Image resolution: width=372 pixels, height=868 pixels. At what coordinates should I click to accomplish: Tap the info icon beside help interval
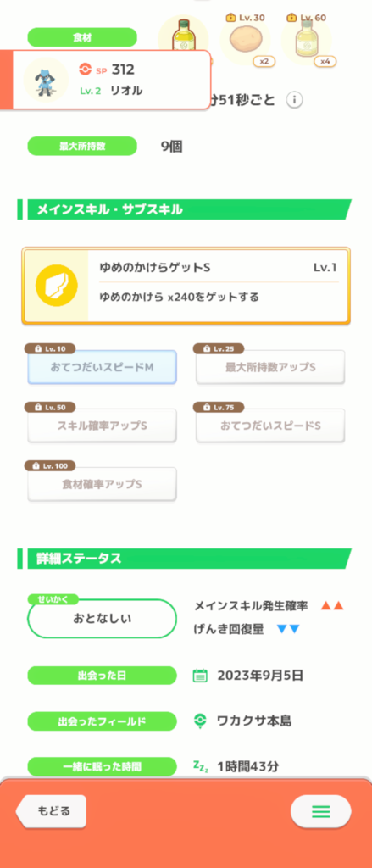coord(295,100)
